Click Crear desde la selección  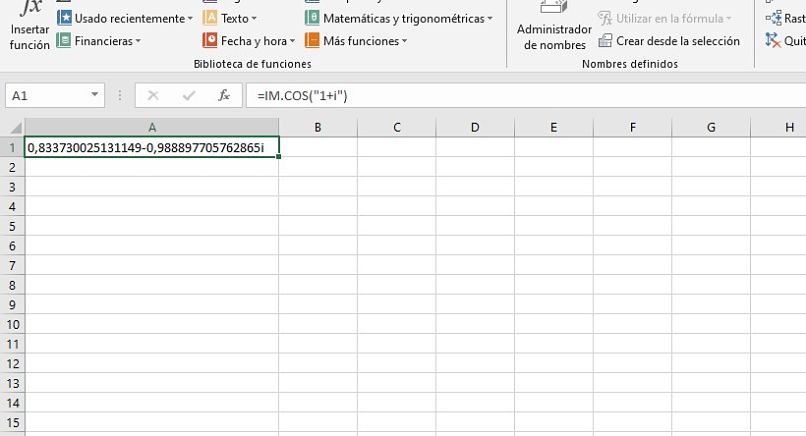tap(669, 41)
